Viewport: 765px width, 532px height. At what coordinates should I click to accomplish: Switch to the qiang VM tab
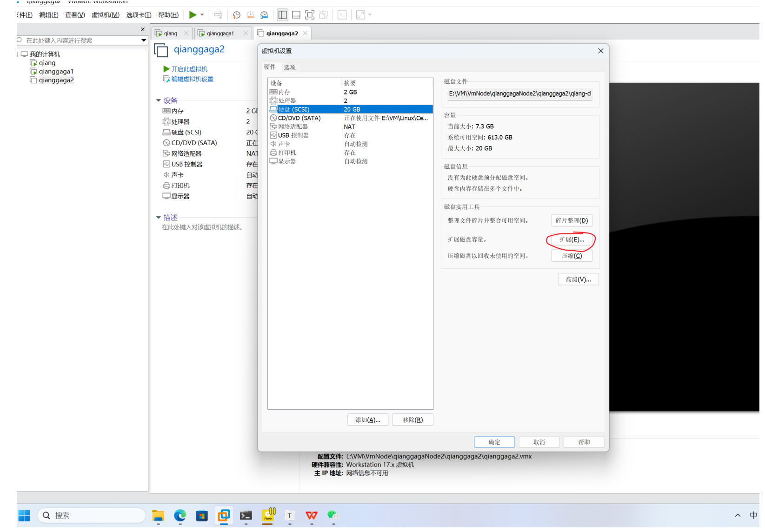coord(171,33)
